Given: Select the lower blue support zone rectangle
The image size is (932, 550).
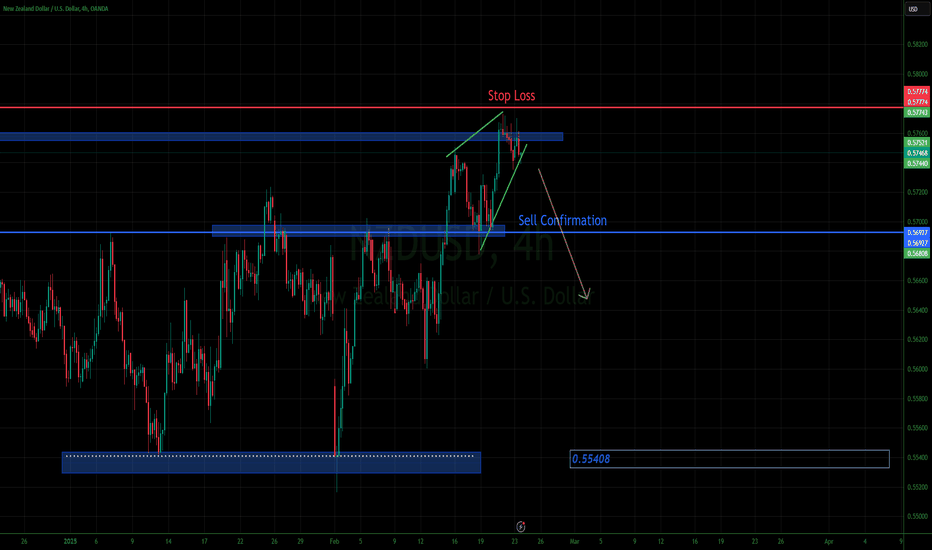Looking at the screenshot, I should point(271,463).
